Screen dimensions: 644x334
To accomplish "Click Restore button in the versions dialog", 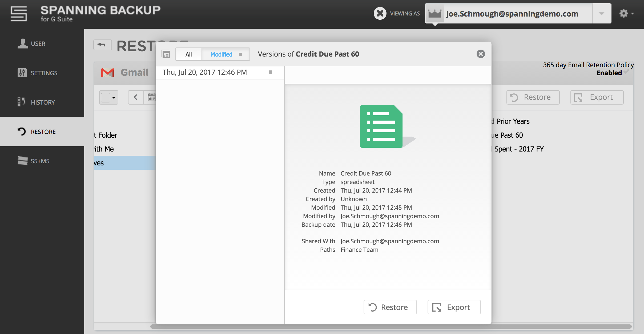I will coord(390,307).
